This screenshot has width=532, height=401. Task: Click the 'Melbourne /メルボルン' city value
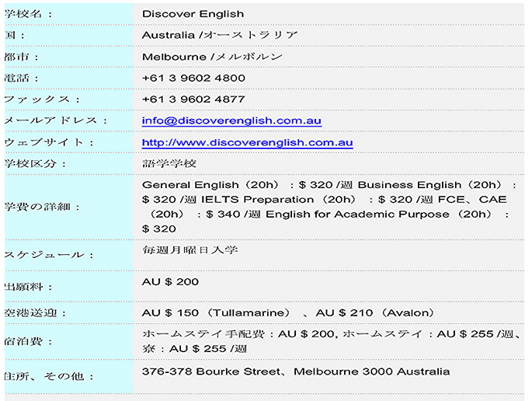coord(212,57)
